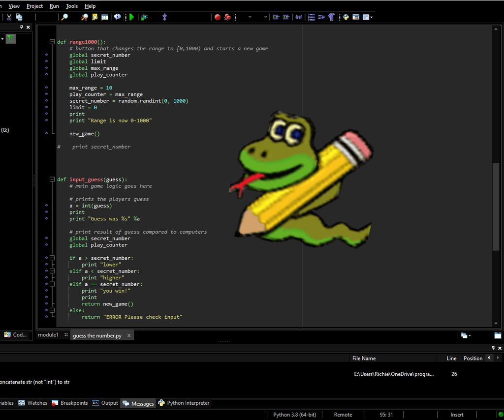Cut selection with the scissors toolbar icon

point(9,17)
